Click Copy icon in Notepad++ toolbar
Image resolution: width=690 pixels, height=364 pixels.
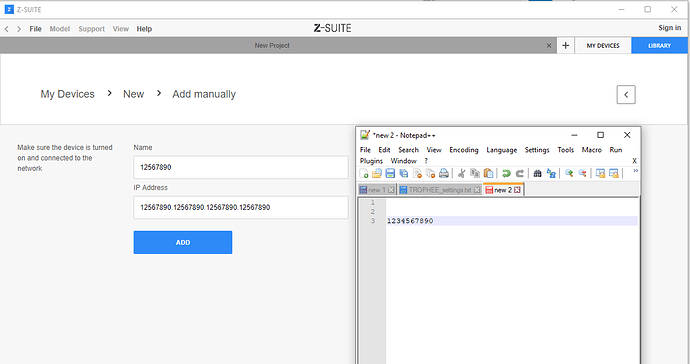[475, 173]
